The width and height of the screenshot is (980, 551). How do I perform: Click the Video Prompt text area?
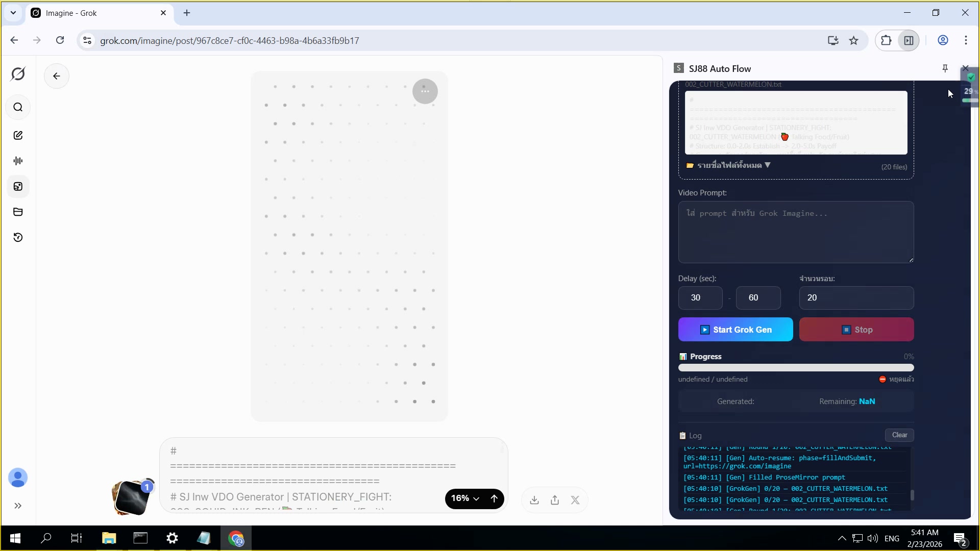tap(795, 232)
